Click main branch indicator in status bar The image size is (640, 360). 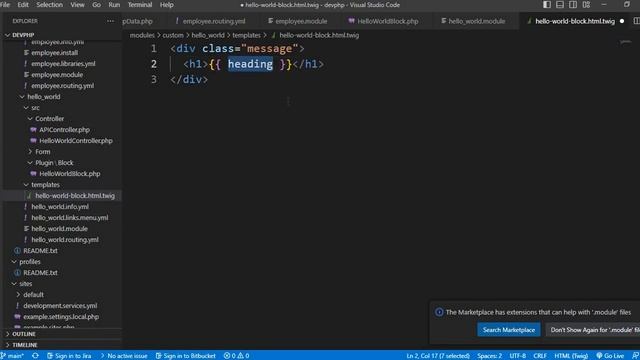[12, 356]
